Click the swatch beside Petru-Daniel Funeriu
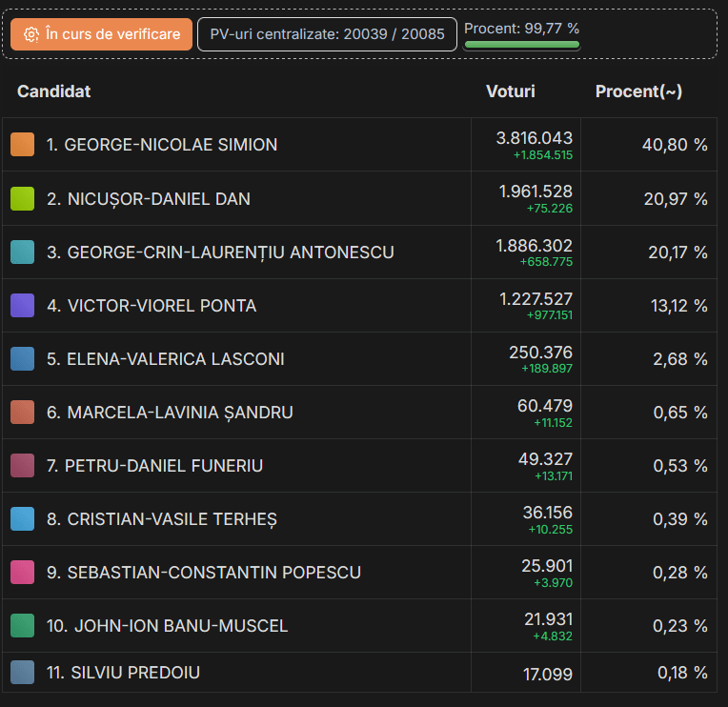This screenshot has height=707, width=728. coord(22,465)
